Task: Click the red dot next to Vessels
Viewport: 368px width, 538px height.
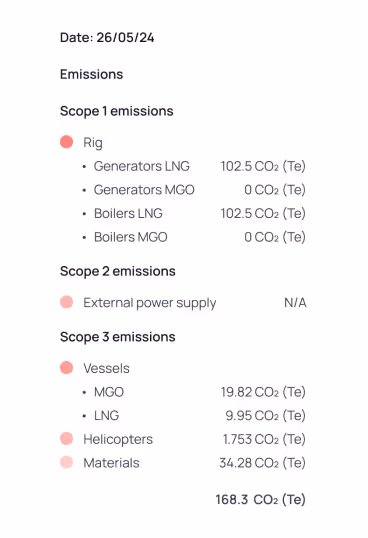Action: (x=67, y=367)
